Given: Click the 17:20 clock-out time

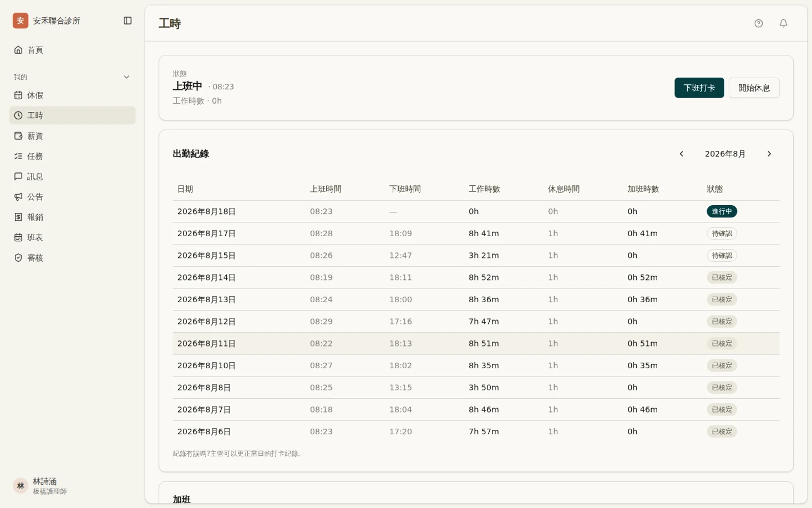Looking at the screenshot, I should pos(400,432).
